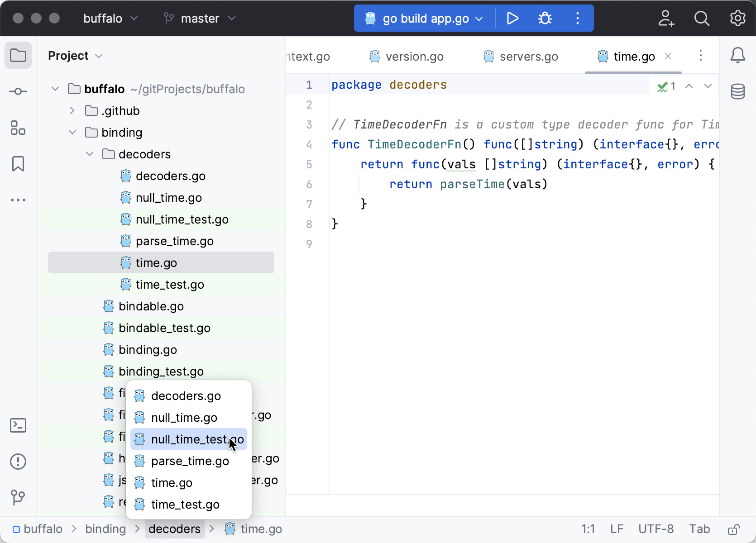
Task: Open the Bookmarks tool window
Action: coord(18,164)
